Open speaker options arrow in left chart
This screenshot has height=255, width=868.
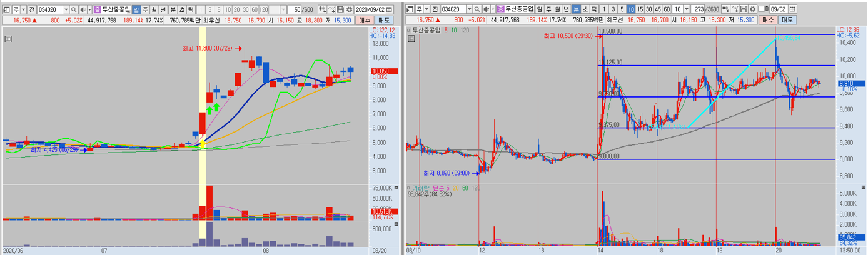(89, 9)
